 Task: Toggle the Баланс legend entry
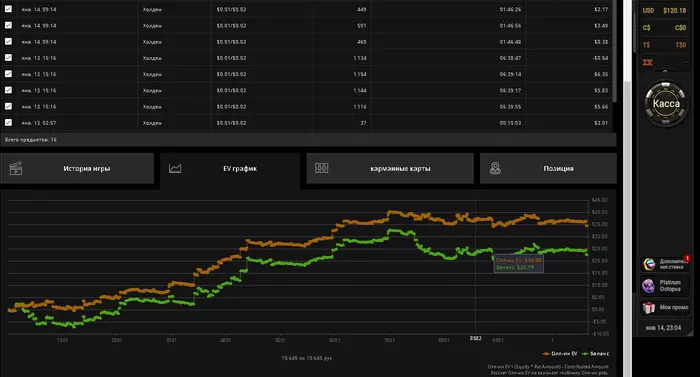596,353
